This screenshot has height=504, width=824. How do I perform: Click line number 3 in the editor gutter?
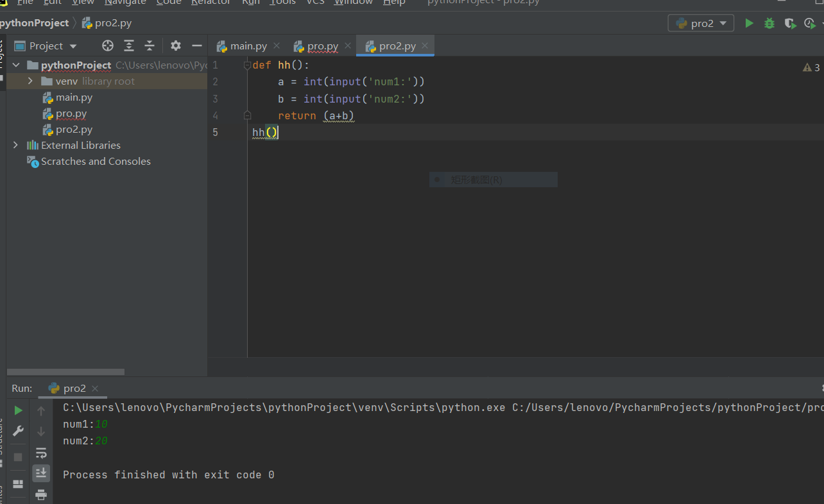pos(215,99)
